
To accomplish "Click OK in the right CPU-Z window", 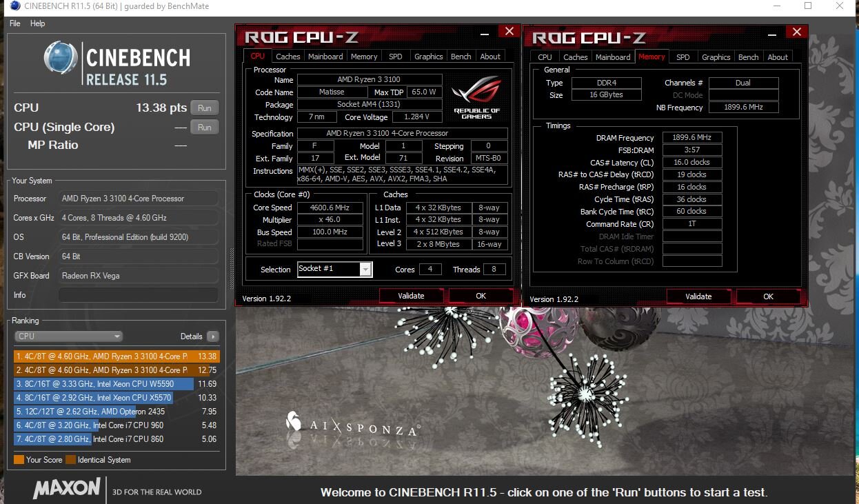I will coord(768,296).
